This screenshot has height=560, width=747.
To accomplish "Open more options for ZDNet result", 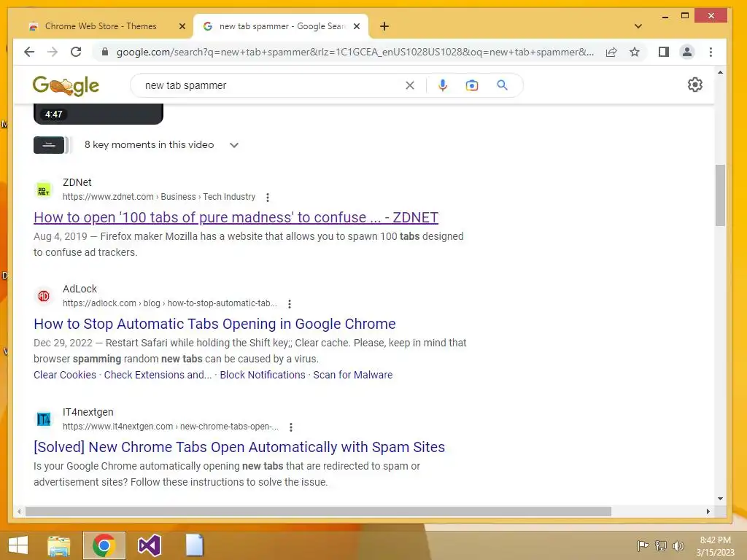I will point(268,197).
